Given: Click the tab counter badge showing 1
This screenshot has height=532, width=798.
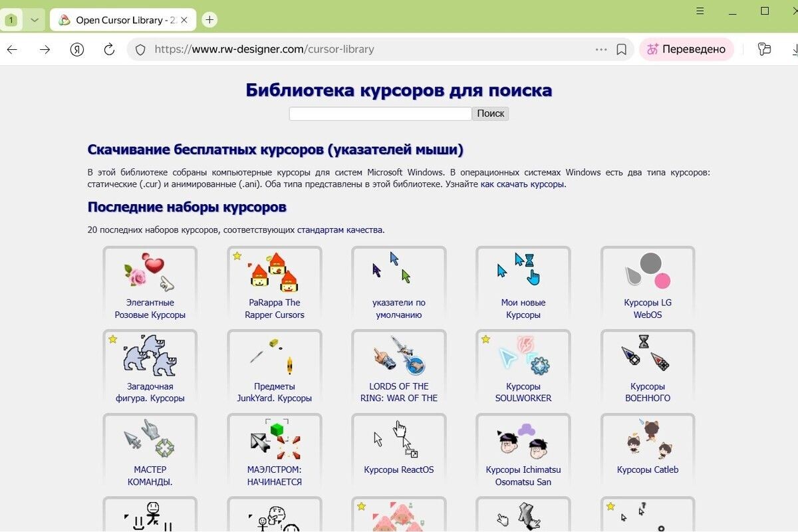Looking at the screenshot, I should point(11,20).
